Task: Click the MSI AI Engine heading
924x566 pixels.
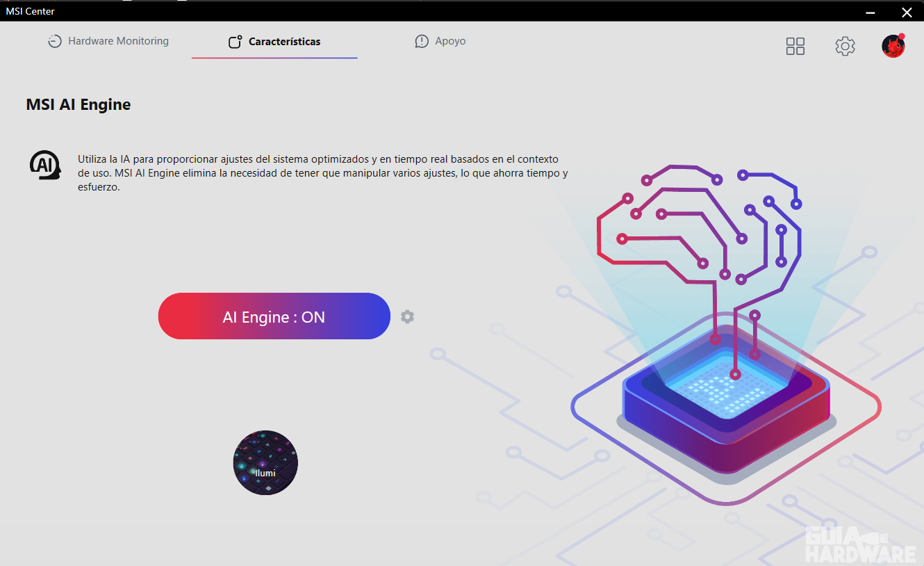Action: click(x=79, y=104)
